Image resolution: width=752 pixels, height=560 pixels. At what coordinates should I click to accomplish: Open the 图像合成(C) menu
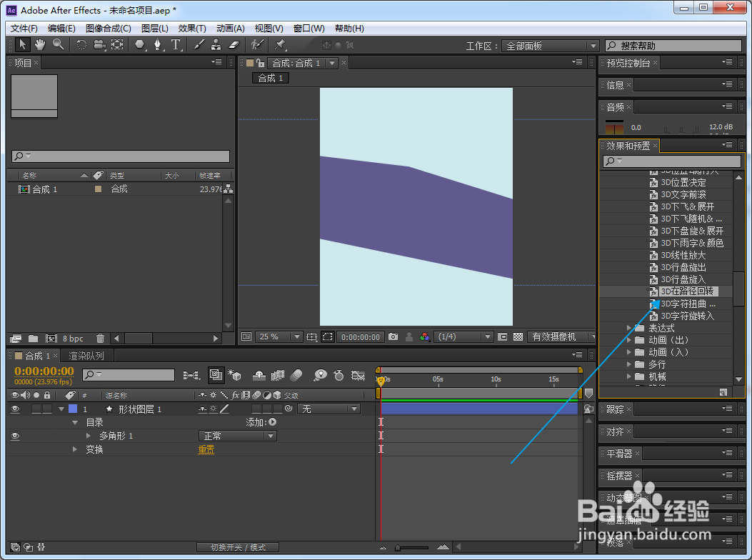[109, 29]
